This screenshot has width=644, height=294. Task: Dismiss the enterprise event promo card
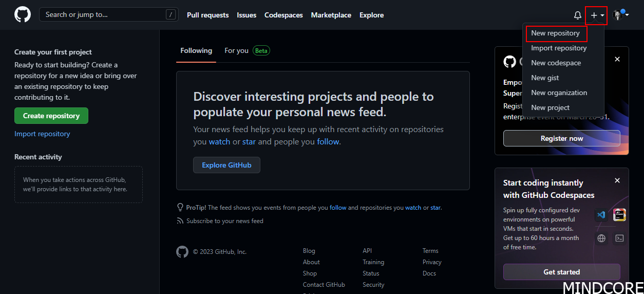click(617, 59)
